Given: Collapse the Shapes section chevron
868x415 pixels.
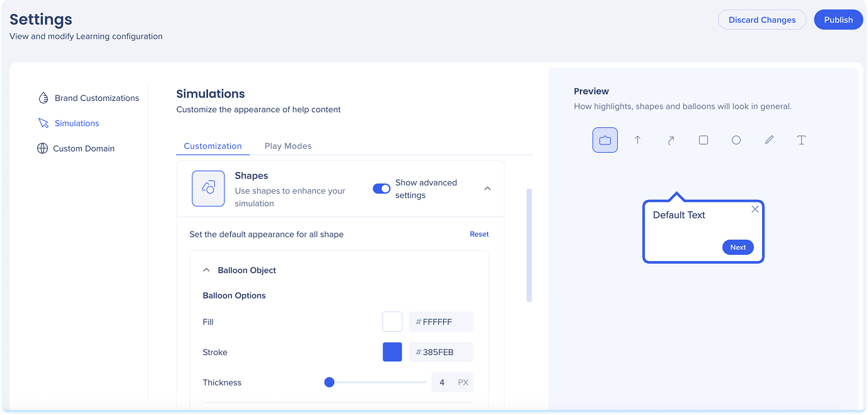Looking at the screenshot, I should 487,189.
